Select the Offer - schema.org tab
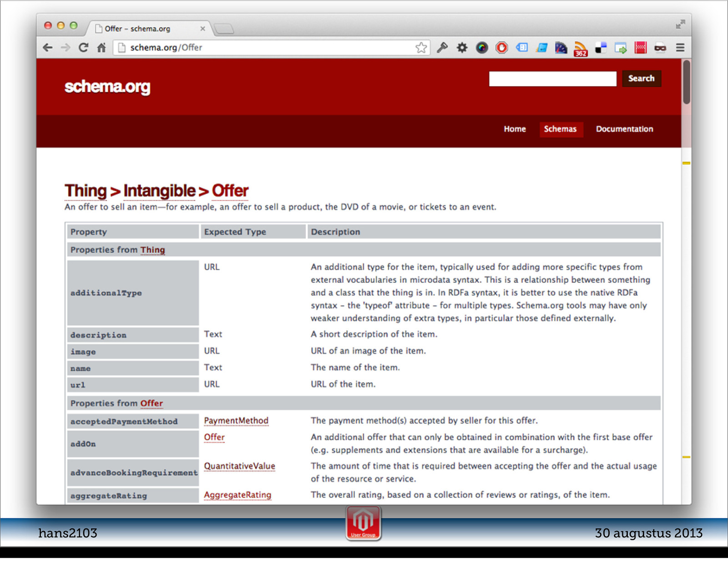Viewport: 728px width, 561px height. tap(149, 28)
